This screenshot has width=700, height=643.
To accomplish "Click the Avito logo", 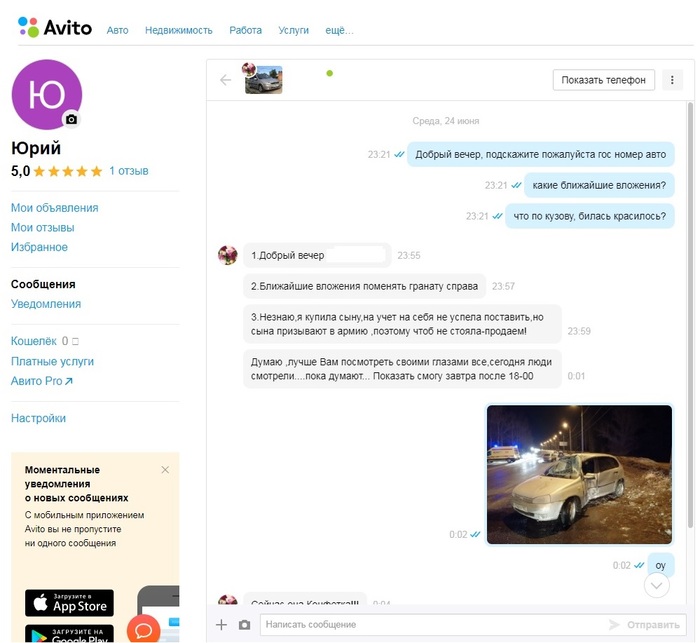I will 55,28.
